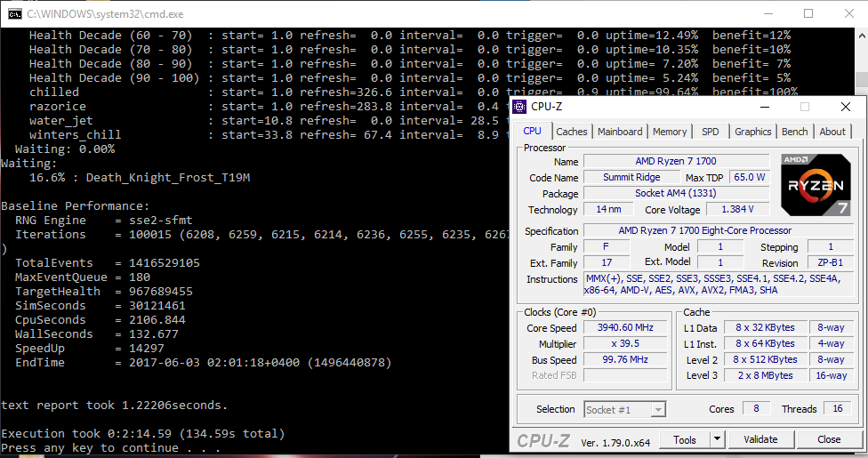This screenshot has height=458, width=868.
Task: Close the CPU-Z window with X
Action: pos(845,107)
